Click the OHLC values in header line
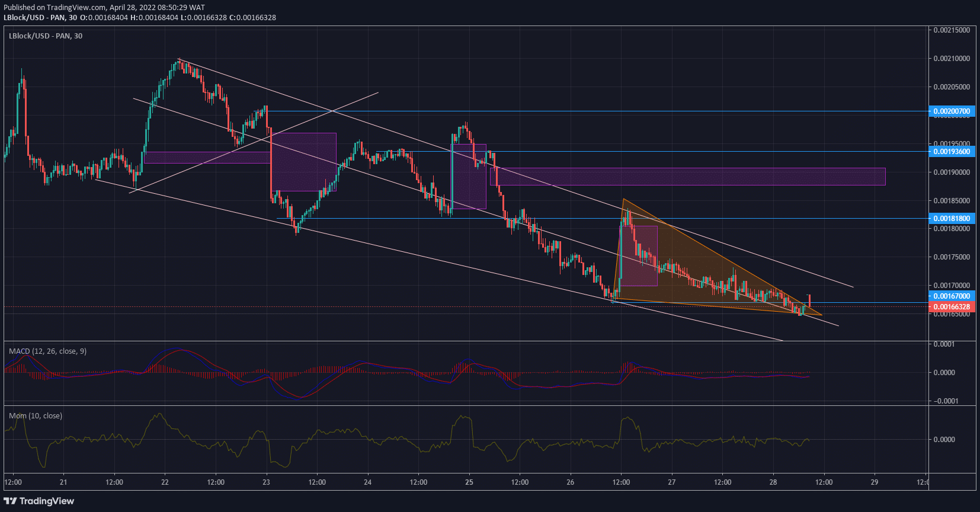The image size is (980, 512). [x=178, y=18]
